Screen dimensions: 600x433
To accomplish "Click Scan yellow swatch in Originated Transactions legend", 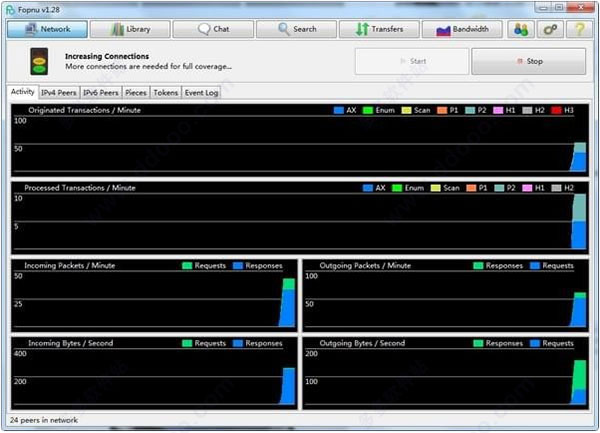I will pos(406,111).
